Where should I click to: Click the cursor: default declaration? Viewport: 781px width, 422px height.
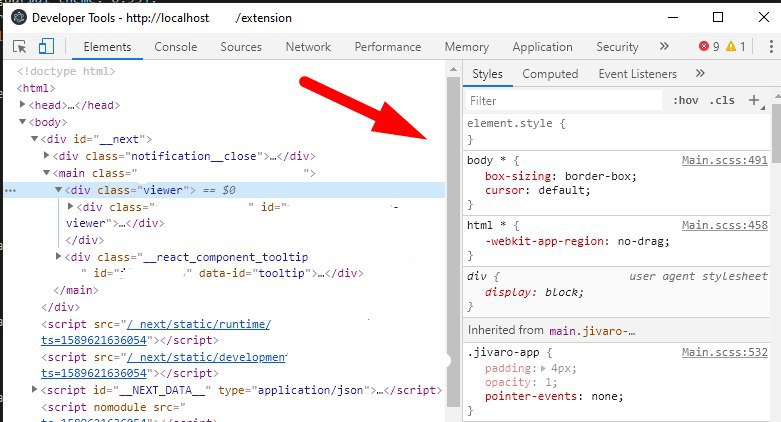point(537,190)
